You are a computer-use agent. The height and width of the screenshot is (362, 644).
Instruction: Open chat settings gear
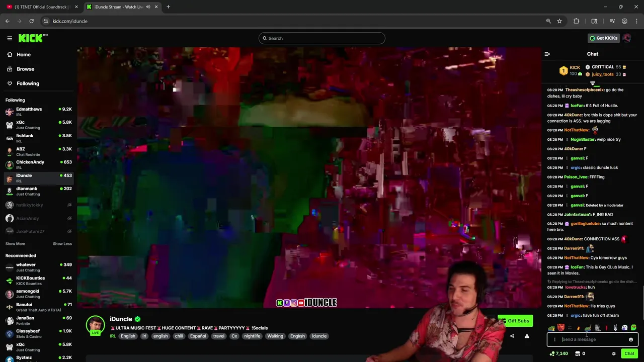click(x=614, y=353)
